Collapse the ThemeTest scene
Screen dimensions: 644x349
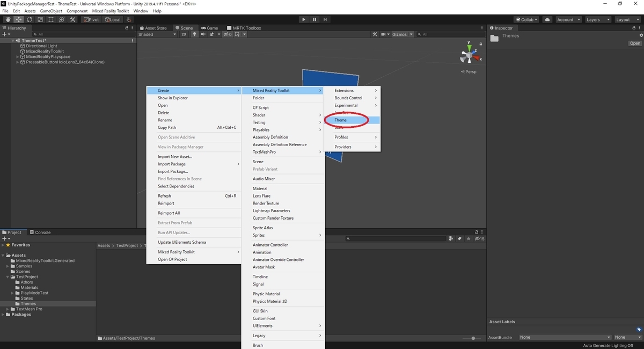point(12,41)
